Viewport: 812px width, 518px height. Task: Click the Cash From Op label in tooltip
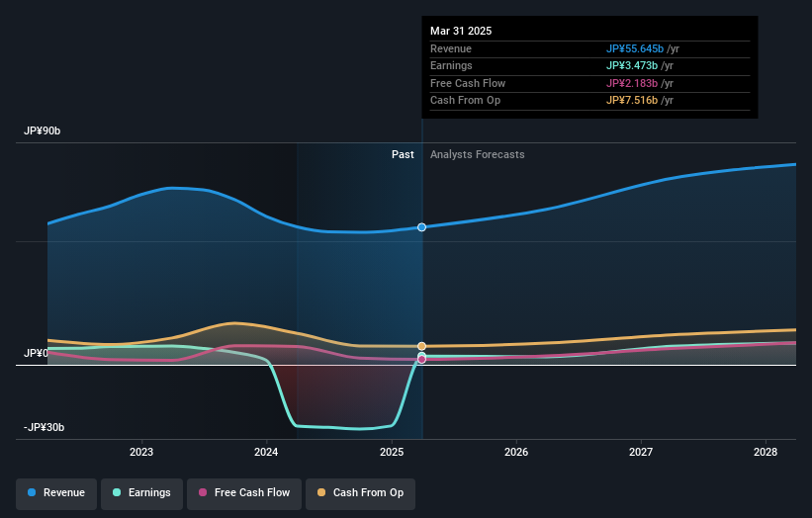(x=466, y=101)
